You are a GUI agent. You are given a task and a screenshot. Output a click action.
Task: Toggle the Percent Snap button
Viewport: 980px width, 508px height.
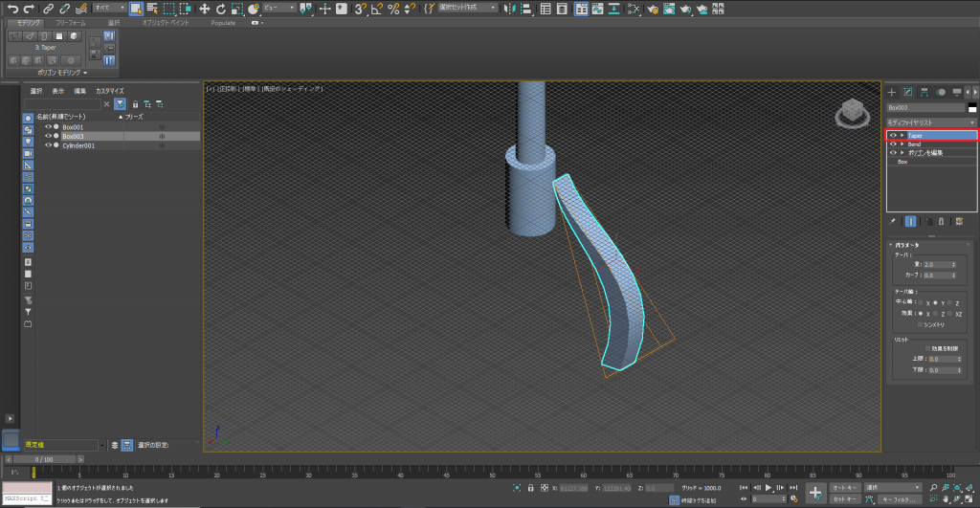point(393,9)
